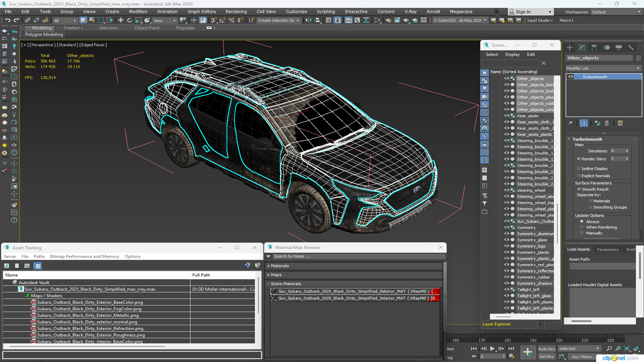Enable the Explicit Normals checkbox
Viewport: 644px width, 362px height.
click(579, 176)
